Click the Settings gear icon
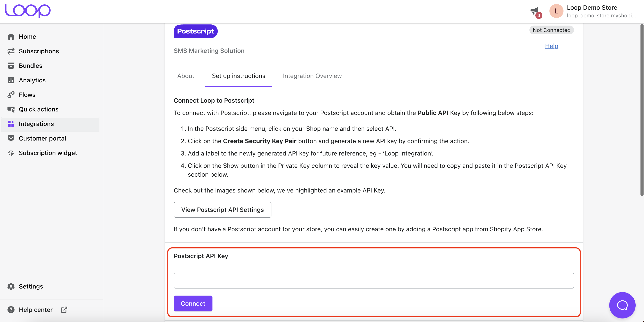Viewport: 644px width, 322px height. point(11,286)
